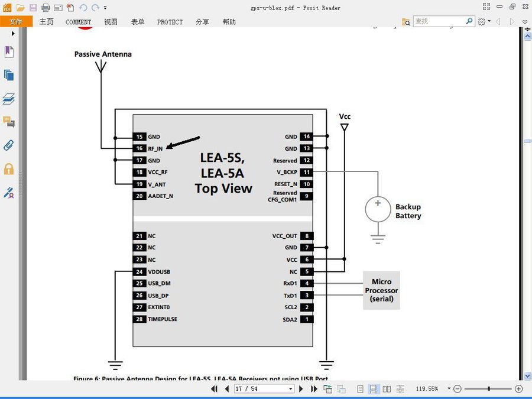Switch to continuous page view
Viewport: 532px width, 399px height.
click(x=374, y=389)
